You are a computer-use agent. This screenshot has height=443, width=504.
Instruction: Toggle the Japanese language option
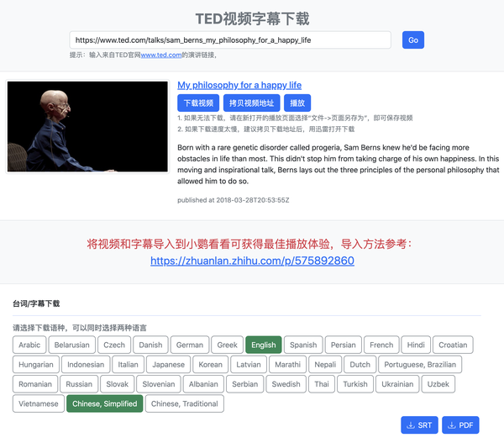pos(169,365)
